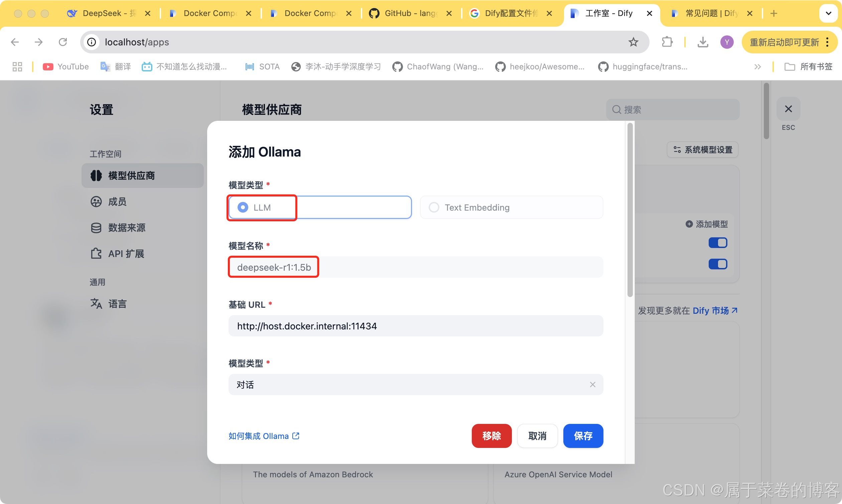
Task: Expand the hidden bookmarks chevron
Action: [x=757, y=66]
